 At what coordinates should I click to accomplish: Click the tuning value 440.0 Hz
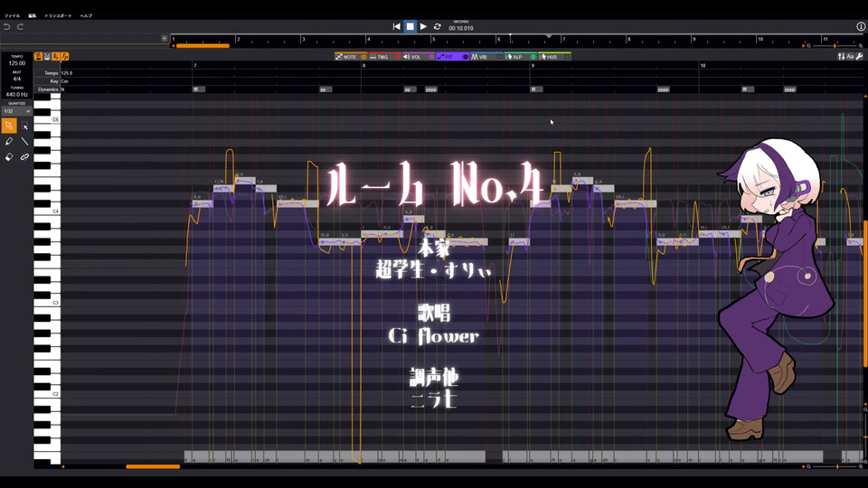[x=16, y=95]
